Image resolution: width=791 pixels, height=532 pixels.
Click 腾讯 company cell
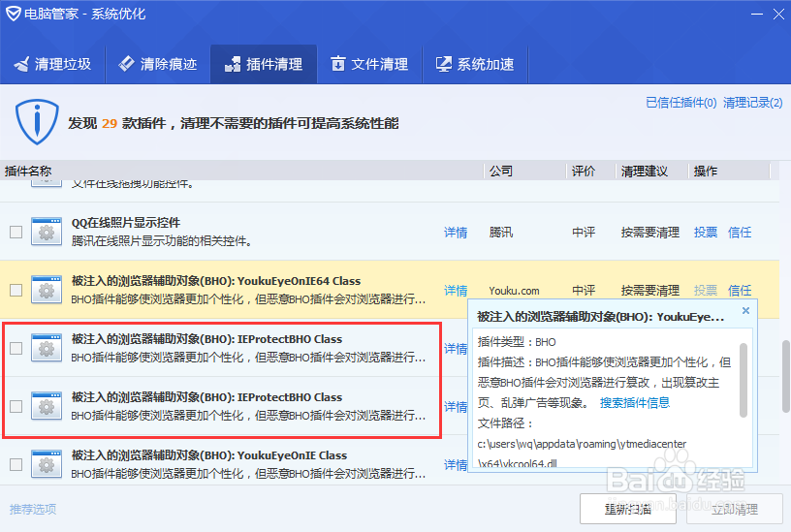[501, 233]
